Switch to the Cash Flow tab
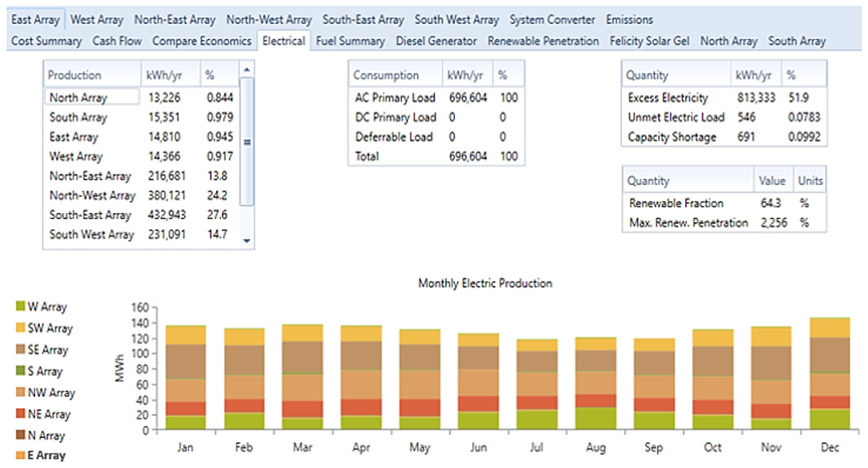The width and height of the screenshot is (868, 468). (x=117, y=41)
